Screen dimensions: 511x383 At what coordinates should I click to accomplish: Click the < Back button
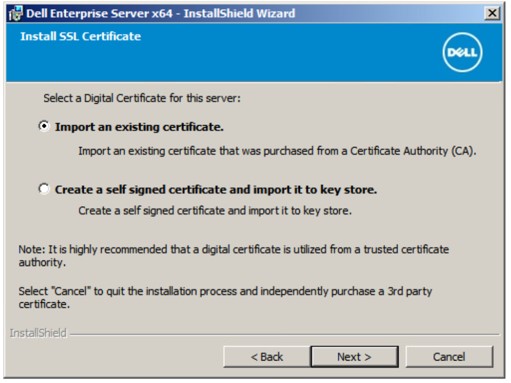coord(267,357)
